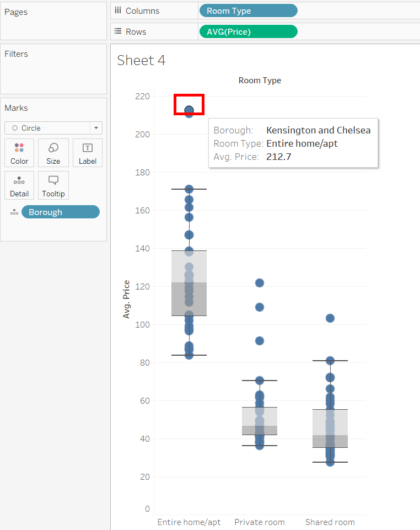Click the Avg. Price axis title
Viewport: 420px width, 530px height.
coord(127,299)
